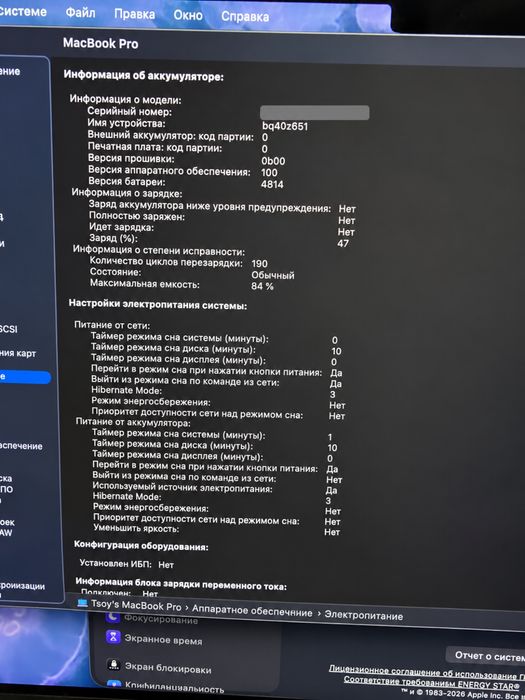Viewport: 525px width, 700px height.
Task: Click the Экран блокировки lock icon
Action: tap(114, 665)
